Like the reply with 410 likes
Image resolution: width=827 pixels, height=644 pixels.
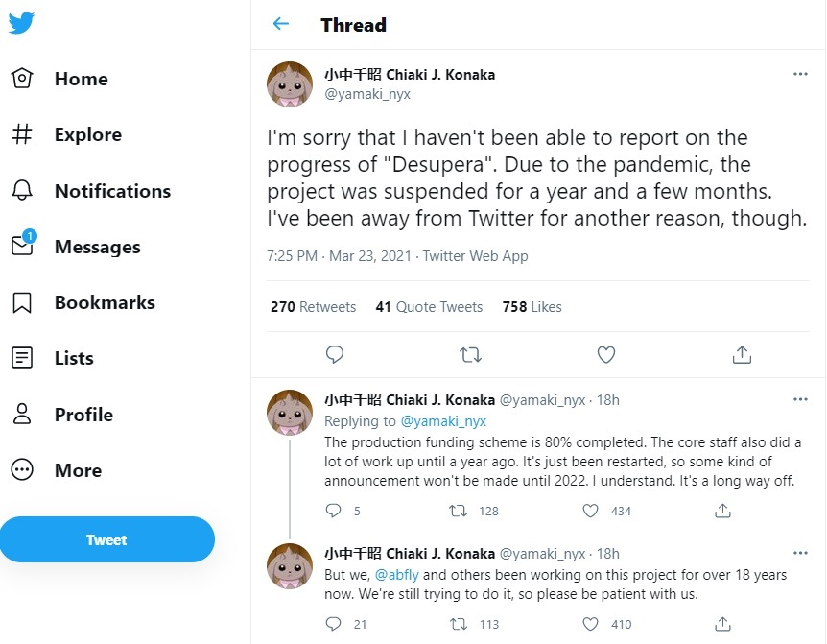click(x=593, y=624)
